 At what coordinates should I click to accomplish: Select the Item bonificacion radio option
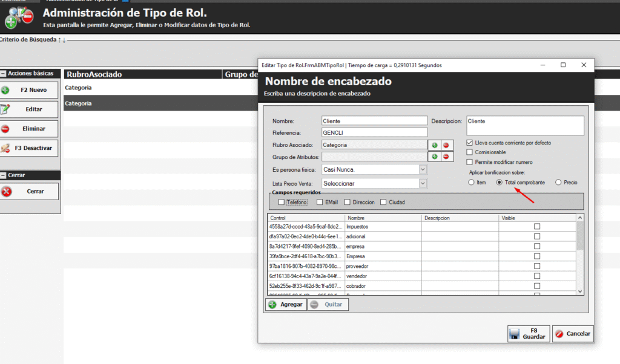(x=471, y=182)
